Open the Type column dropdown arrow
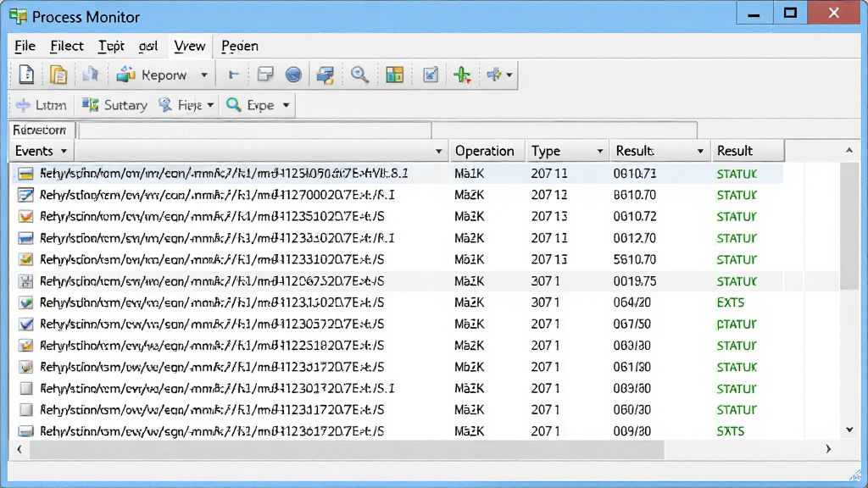 click(599, 151)
